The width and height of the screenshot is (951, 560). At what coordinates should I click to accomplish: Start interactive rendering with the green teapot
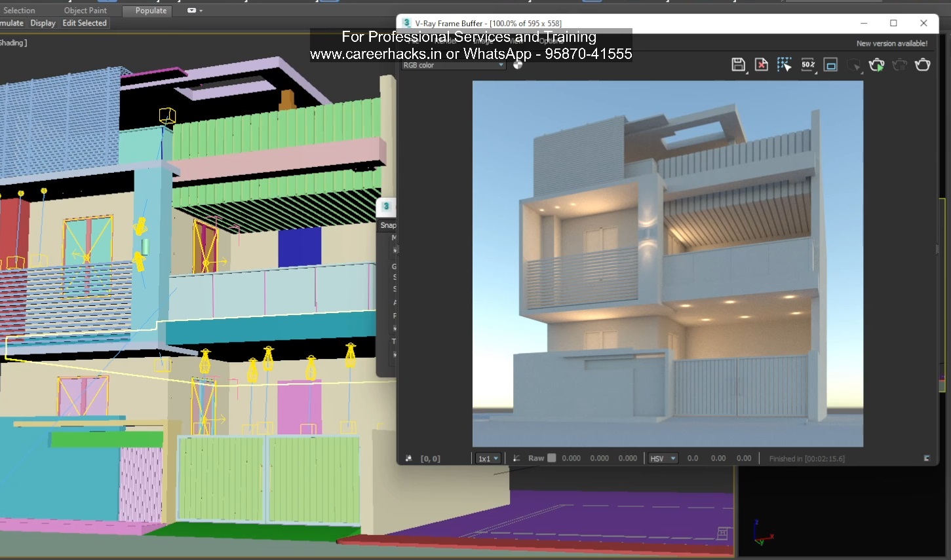(877, 65)
